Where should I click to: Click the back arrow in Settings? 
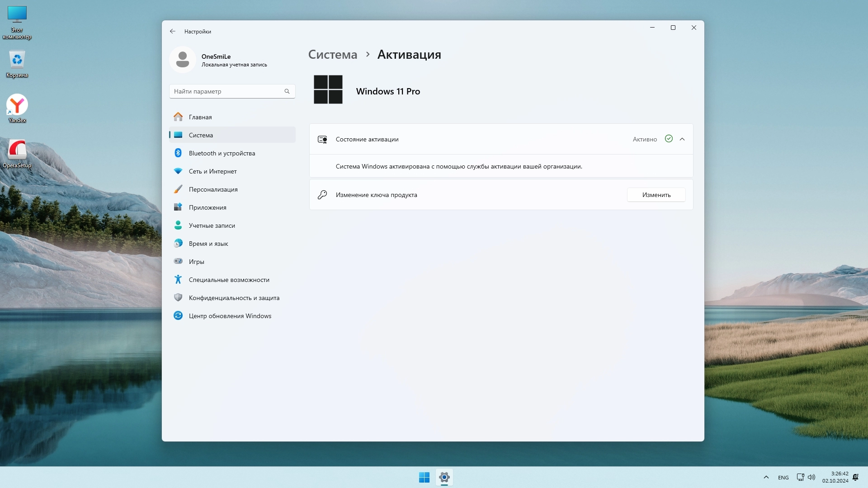[x=172, y=31]
